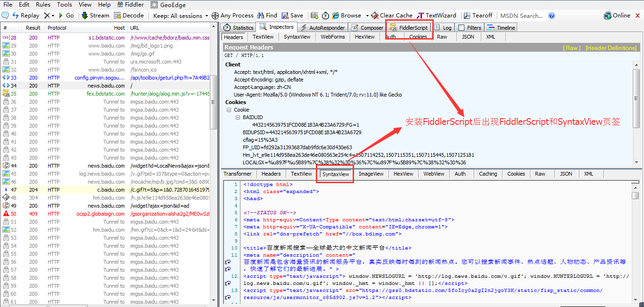
Task: Sort sessions by Protocol column
Action: coord(57,28)
